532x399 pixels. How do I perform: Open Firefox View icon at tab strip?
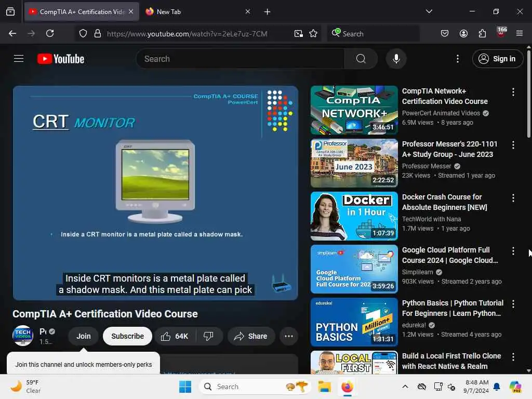[x=10, y=12]
